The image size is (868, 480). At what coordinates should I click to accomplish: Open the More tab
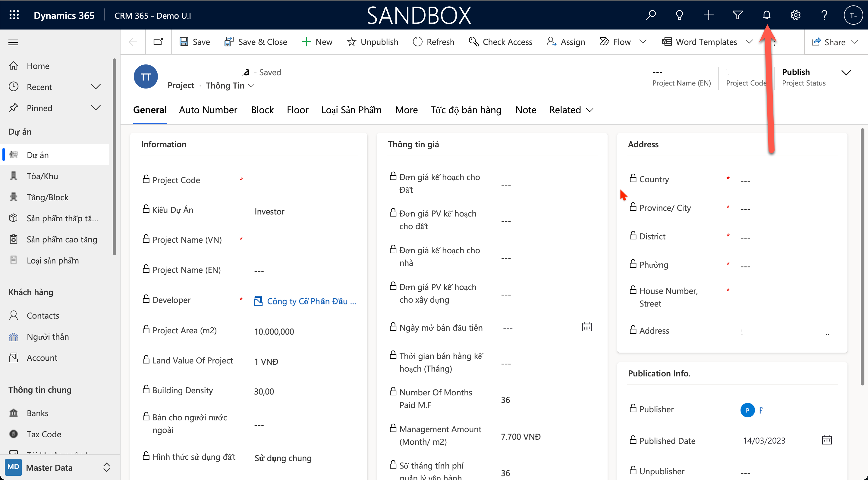pos(406,110)
